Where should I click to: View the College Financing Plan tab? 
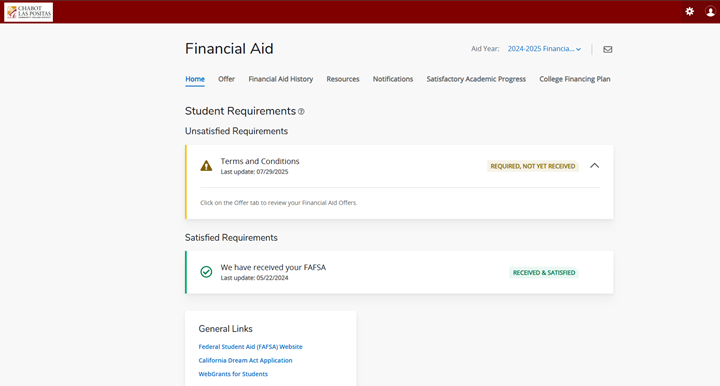coord(574,79)
